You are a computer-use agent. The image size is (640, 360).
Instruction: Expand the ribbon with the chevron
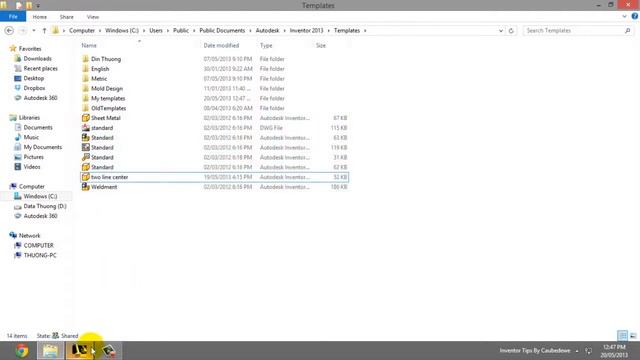(x=624, y=17)
